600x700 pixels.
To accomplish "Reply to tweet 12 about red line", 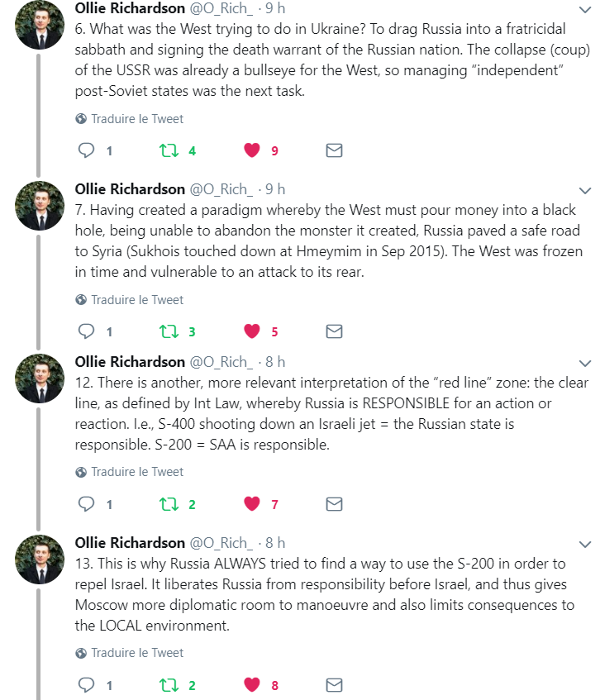I will pyautogui.click(x=87, y=504).
